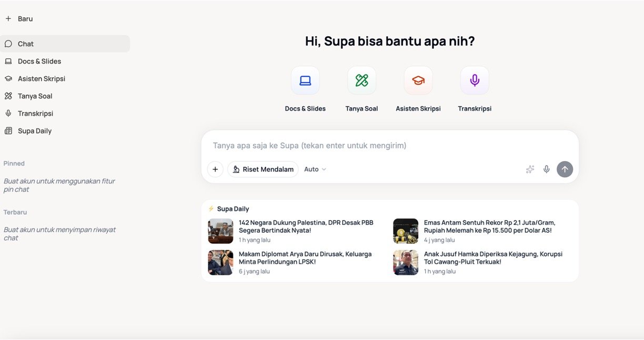Screen dimensions: 644x340
Task: Click the microscope icon in Riset Mendalam
Action: pos(236,169)
